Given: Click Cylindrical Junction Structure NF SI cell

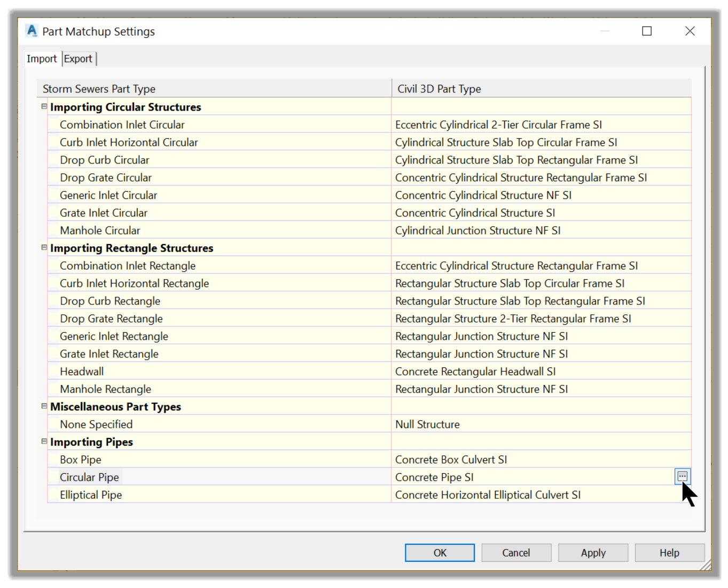Looking at the screenshot, I should tap(541, 230).
